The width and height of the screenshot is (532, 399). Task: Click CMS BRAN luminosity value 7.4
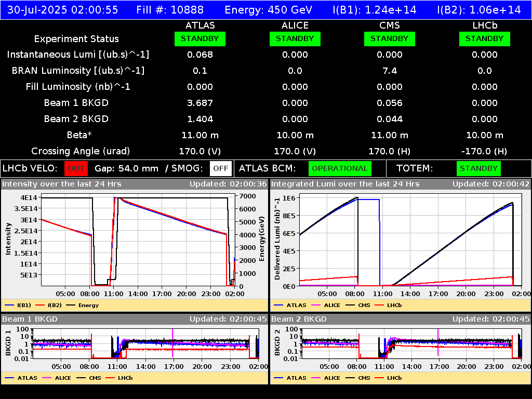coord(390,71)
